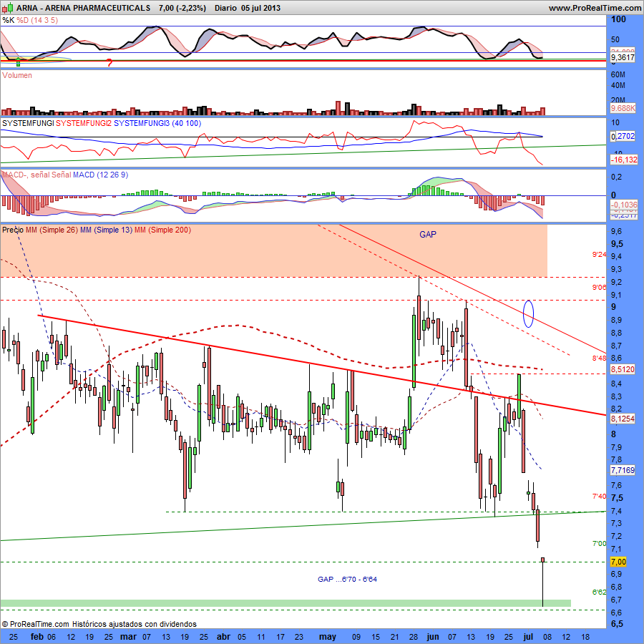Click the 9'06 resistance level label
The height and width of the screenshot is (644, 644).
[x=599, y=287]
